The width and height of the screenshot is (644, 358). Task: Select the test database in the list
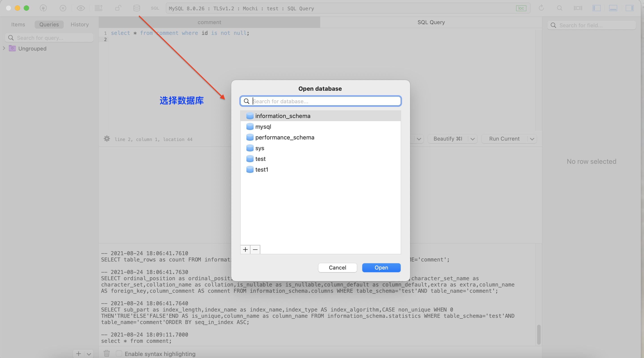tap(261, 159)
